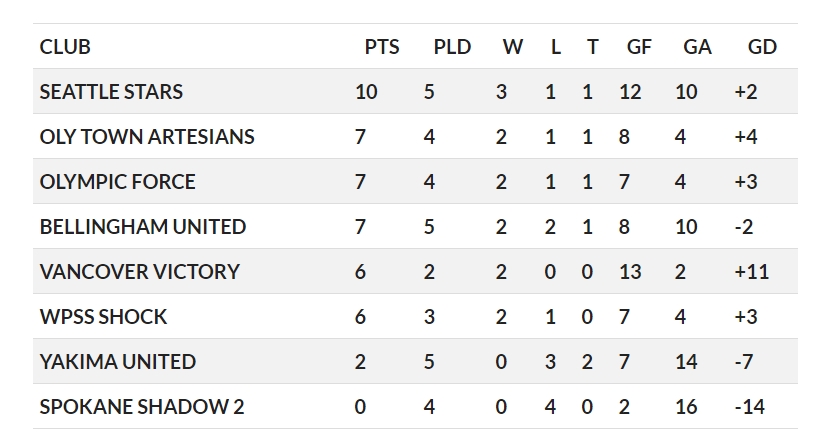Click the Bellingham United club name
840x448 pixels.
click(142, 227)
